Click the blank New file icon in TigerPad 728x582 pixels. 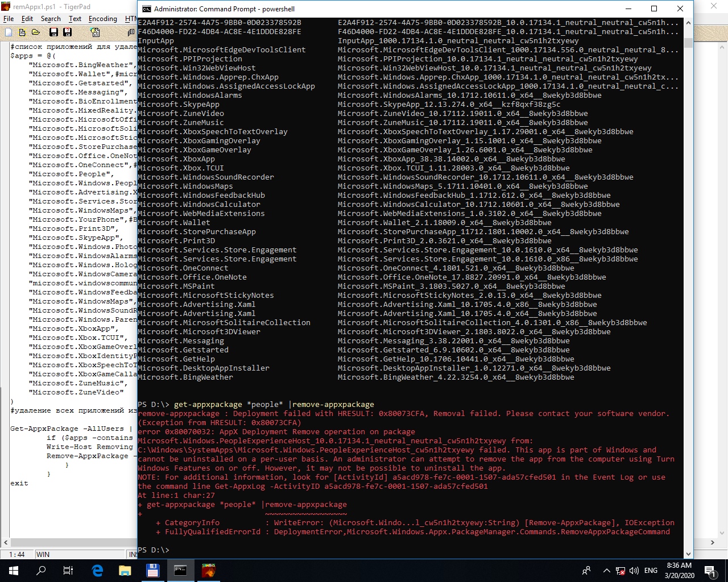point(10,32)
